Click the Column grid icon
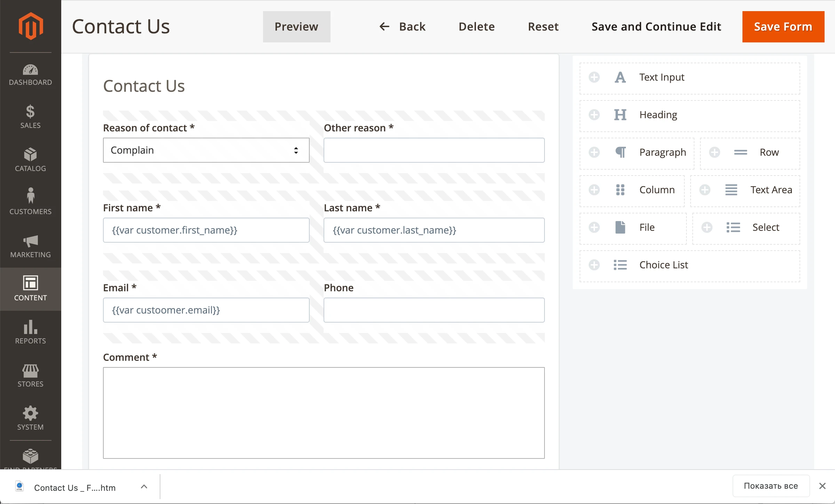The width and height of the screenshot is (835, 504). click(620, 190)
